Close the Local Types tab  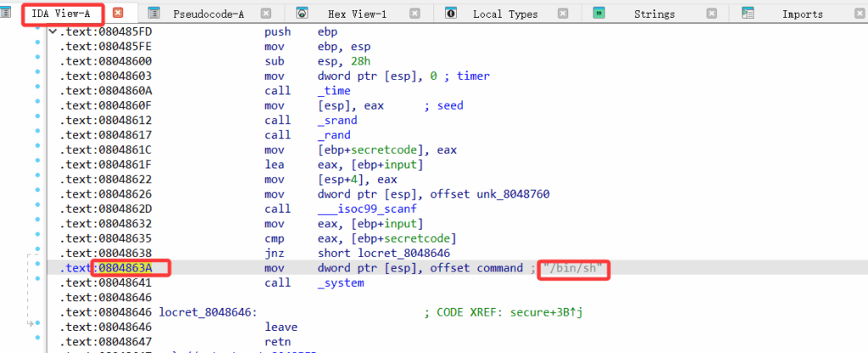tap(563, 14)
